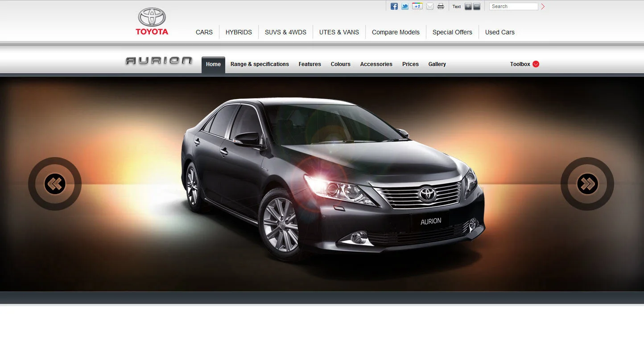Select the Home tab

click(x=213, y=64)
